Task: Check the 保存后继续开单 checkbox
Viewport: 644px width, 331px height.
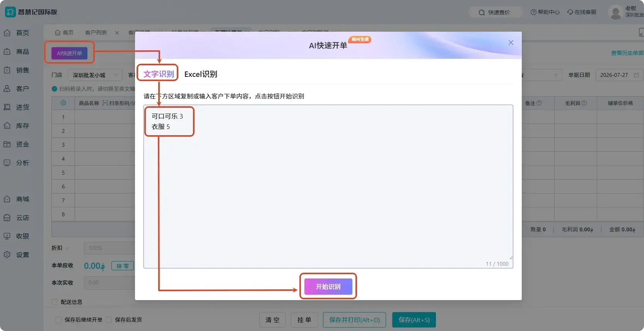Action: (58, 320)
